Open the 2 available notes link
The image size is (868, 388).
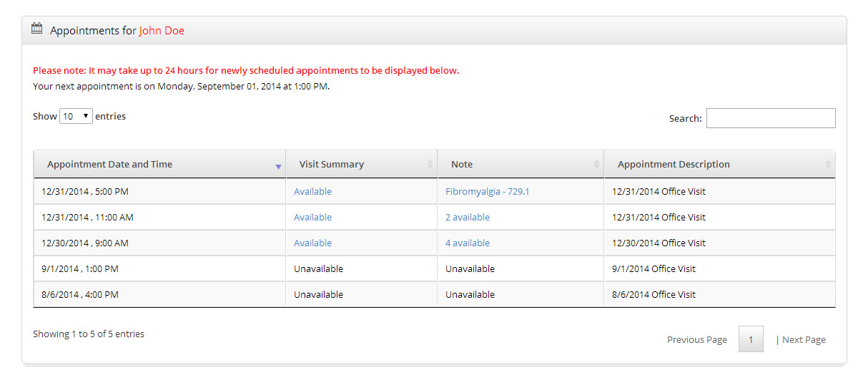pos(468,218)
